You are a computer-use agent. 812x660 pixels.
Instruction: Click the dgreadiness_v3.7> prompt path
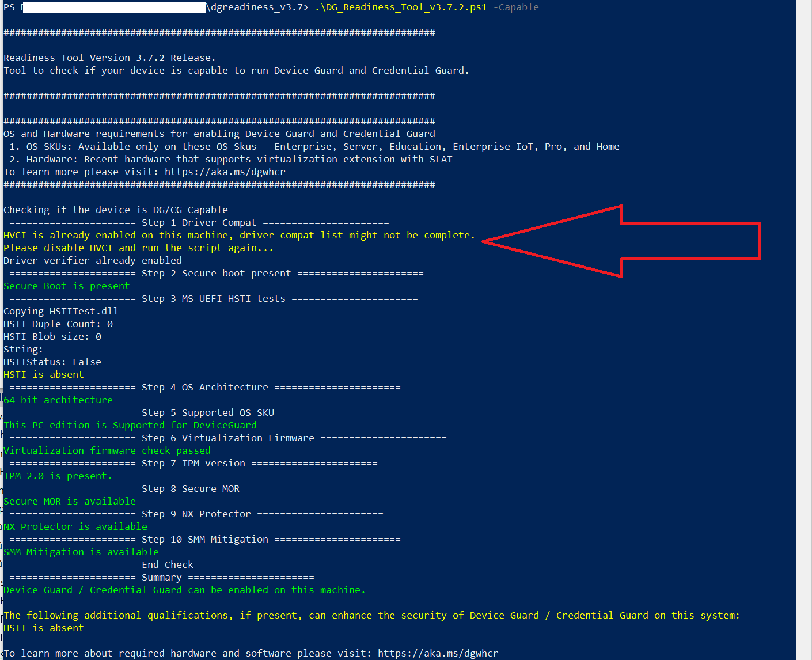pyautogui.click(x=257, y=7)
